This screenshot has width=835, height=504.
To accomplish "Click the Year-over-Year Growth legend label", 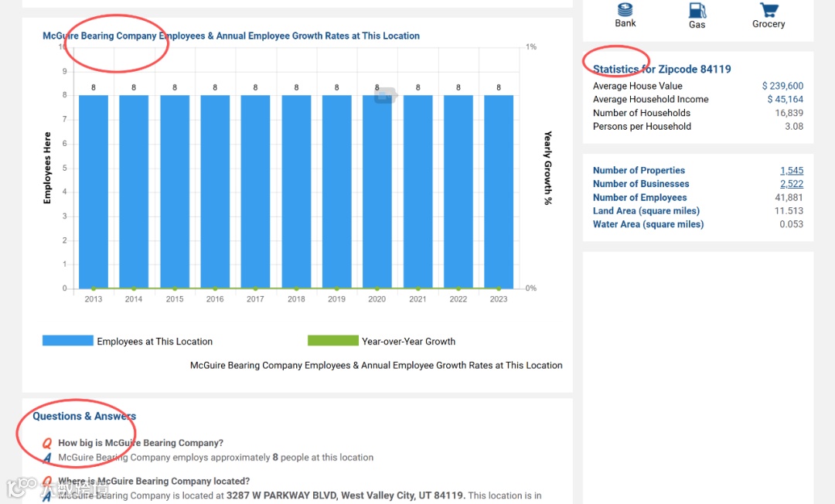I will tap(408, 342).
